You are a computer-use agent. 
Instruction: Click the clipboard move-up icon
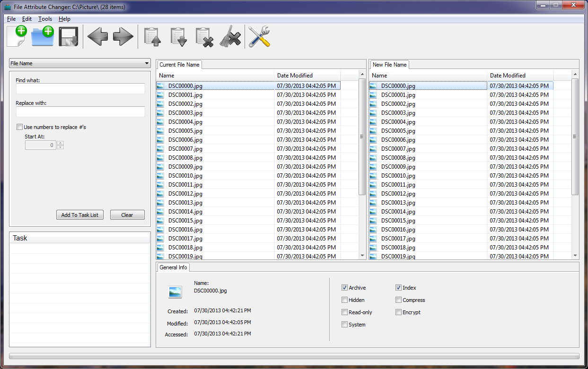tap(152, 37)
